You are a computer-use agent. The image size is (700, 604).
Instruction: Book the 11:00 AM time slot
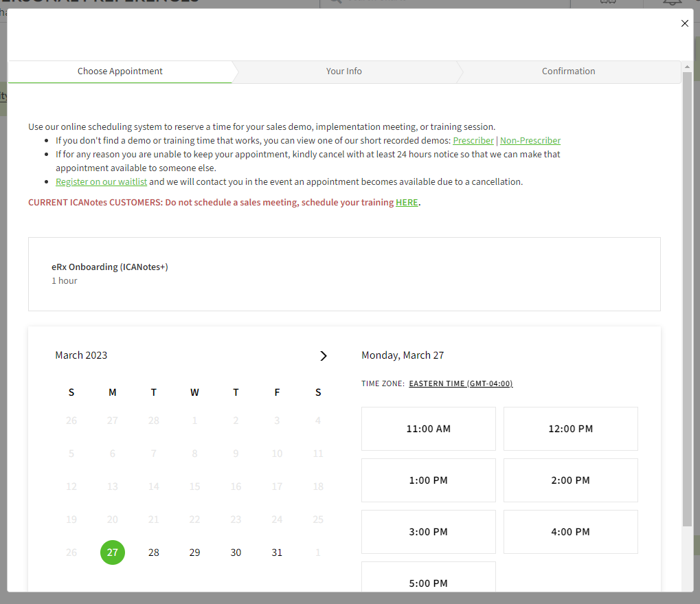(x=429, y=429)
